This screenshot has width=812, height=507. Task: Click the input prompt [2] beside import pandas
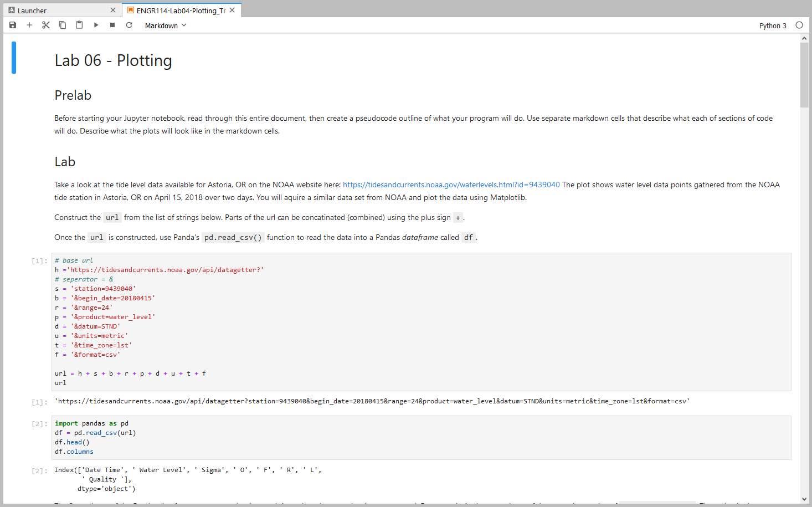39,424
